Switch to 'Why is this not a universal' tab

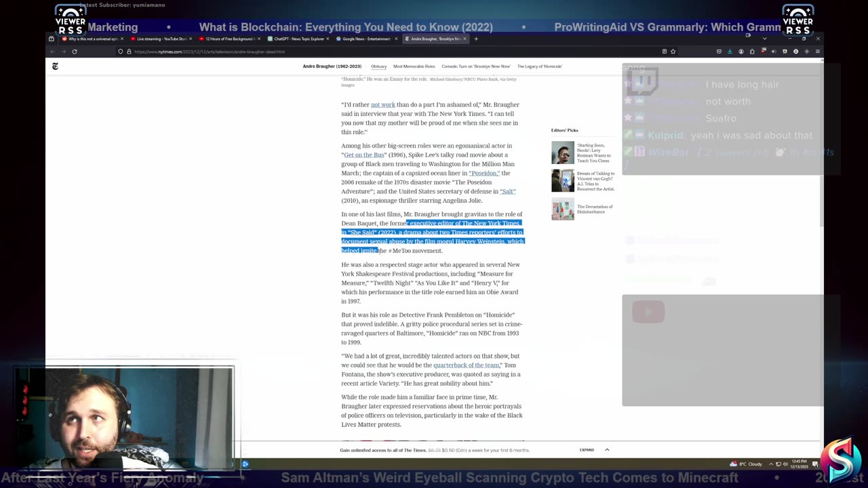(94, 39)
